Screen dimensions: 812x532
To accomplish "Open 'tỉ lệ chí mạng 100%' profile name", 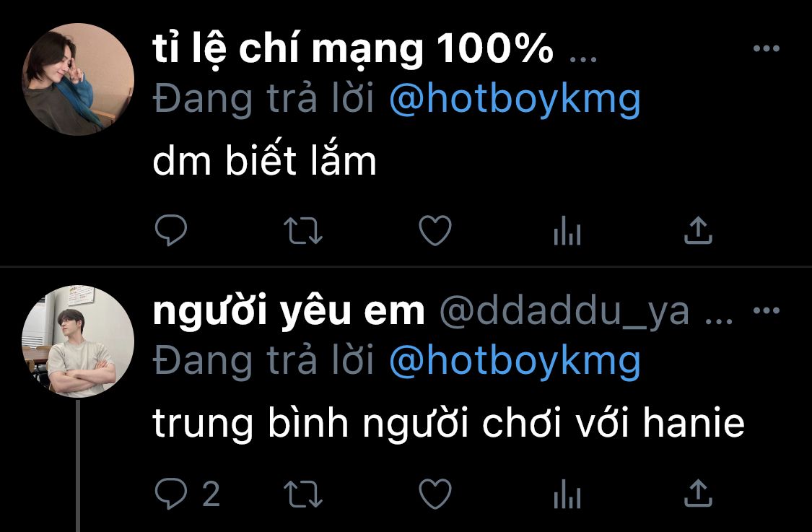I will [x=353, y=50].
